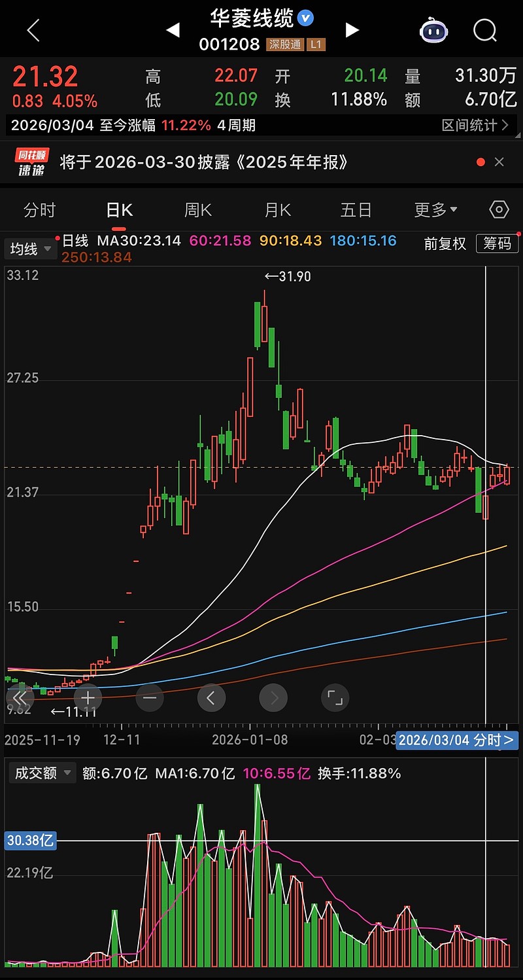Tap the high price 22.07

click(x=236, y=76)
